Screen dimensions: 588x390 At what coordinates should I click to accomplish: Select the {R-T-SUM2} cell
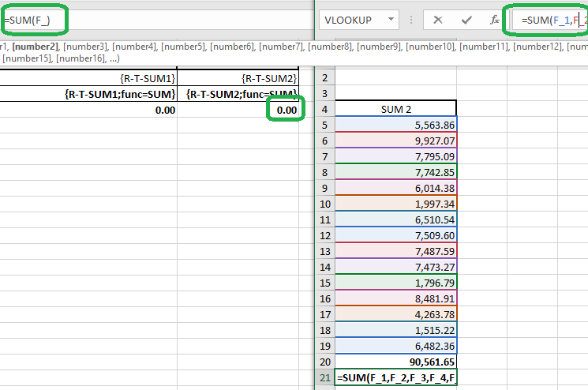pyautogui.click(x=238, y=78)
